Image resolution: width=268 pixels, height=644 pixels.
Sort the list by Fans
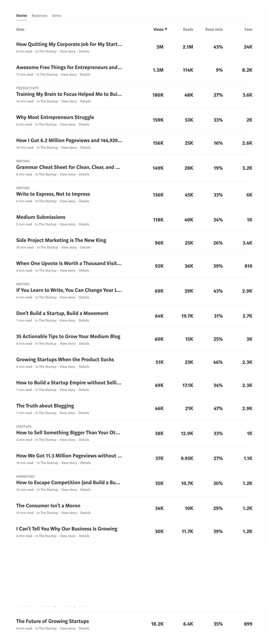pos(248,29)
